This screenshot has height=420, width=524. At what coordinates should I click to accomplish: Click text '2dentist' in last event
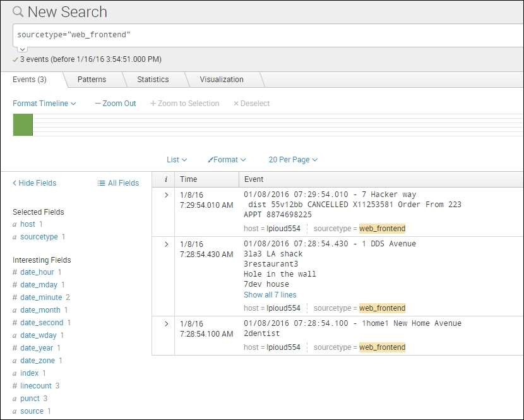pos(261,333)
